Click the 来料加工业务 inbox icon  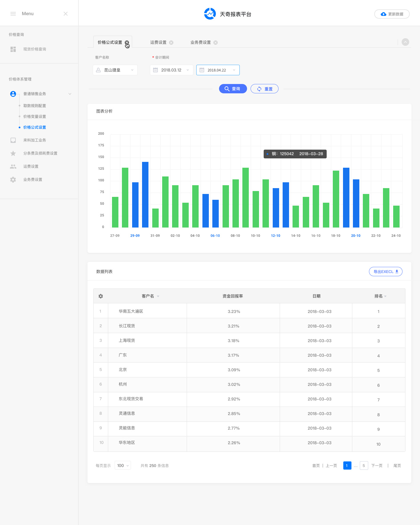(13, 140)
